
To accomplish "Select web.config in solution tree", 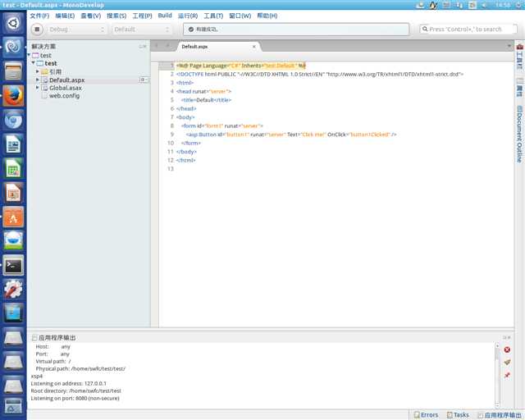I will pos(64,95).
